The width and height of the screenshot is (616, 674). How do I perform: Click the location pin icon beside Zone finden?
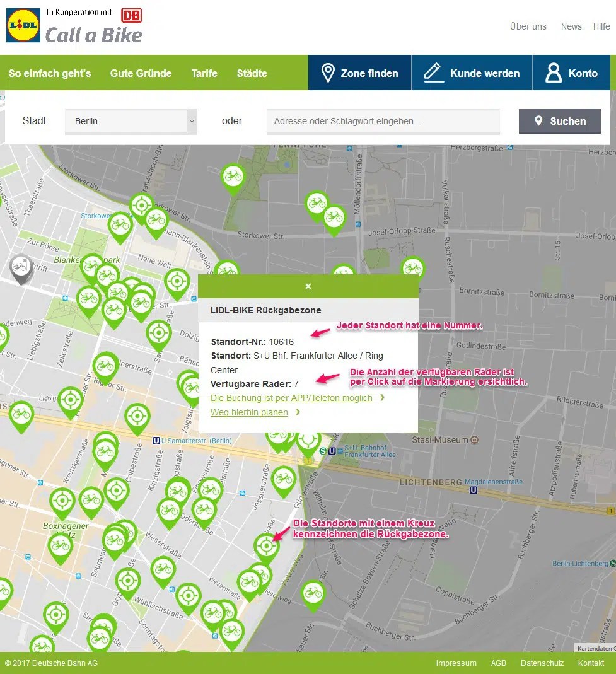[x=328, y=73]
